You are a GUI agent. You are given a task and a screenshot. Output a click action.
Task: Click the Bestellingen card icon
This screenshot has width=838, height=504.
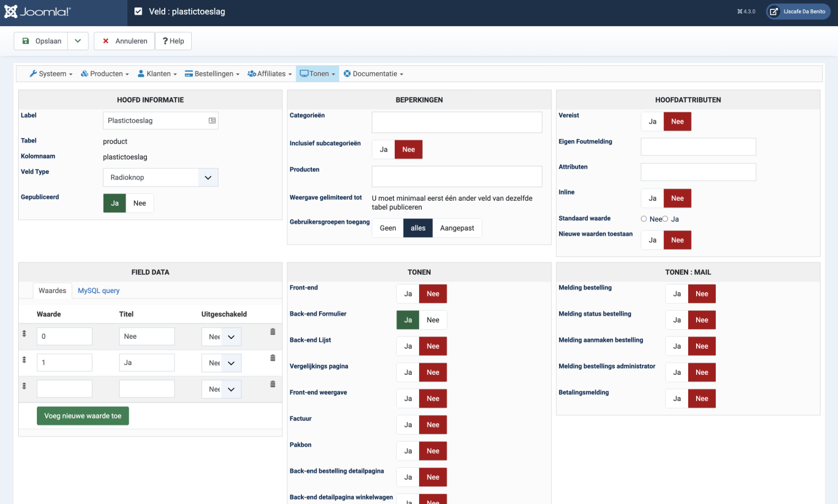[189, 74]
